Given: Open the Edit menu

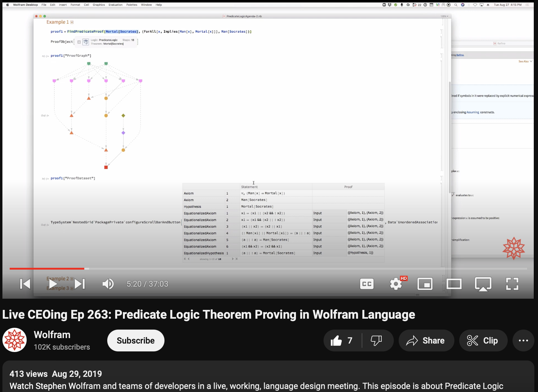Looking at the screenshot, I should click(x=53, y=5).
